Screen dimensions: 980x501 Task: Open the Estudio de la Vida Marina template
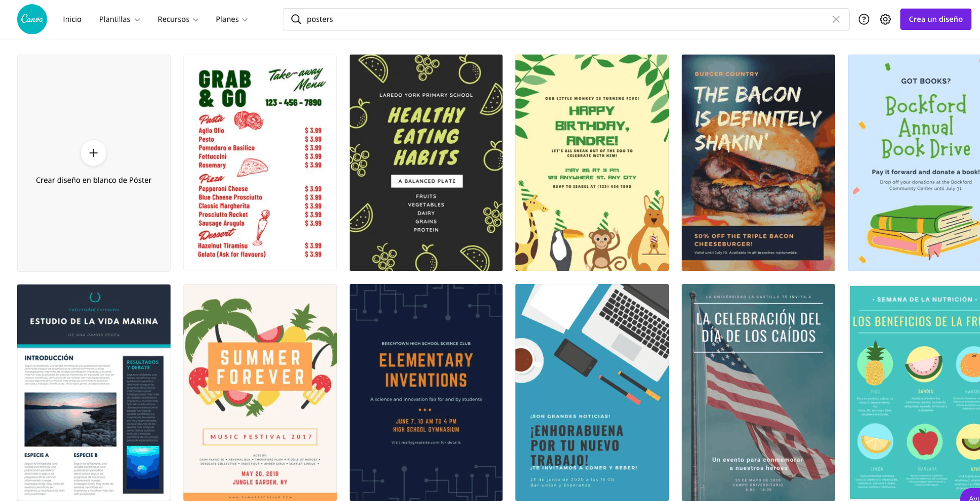point(94,392)
